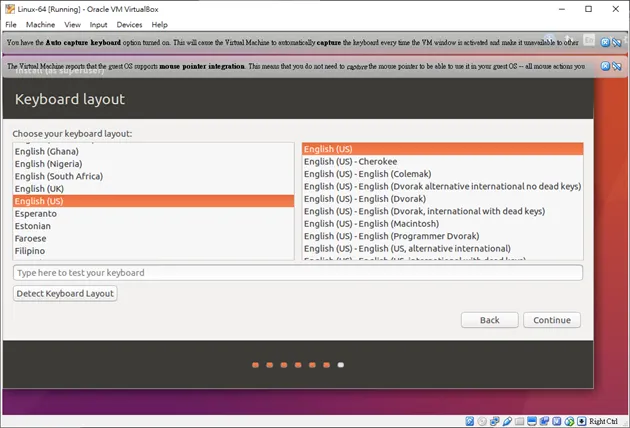Suppress future mouse pointer integration messages icon

pos(617,66)
